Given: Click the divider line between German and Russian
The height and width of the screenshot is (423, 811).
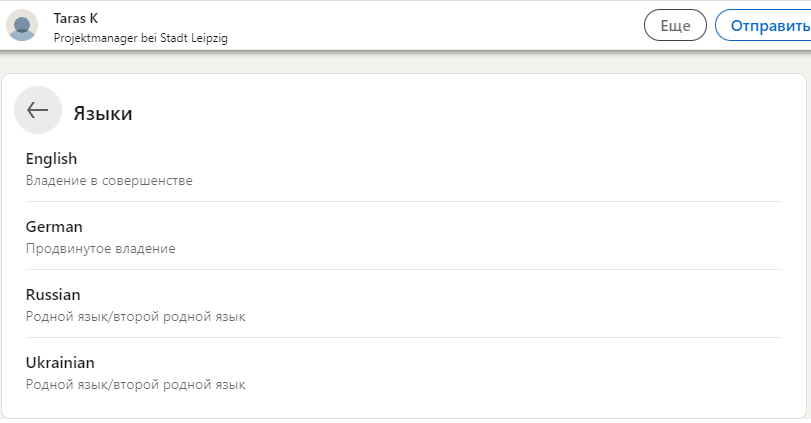Looking at the screenshot, I should click(403, 269).
